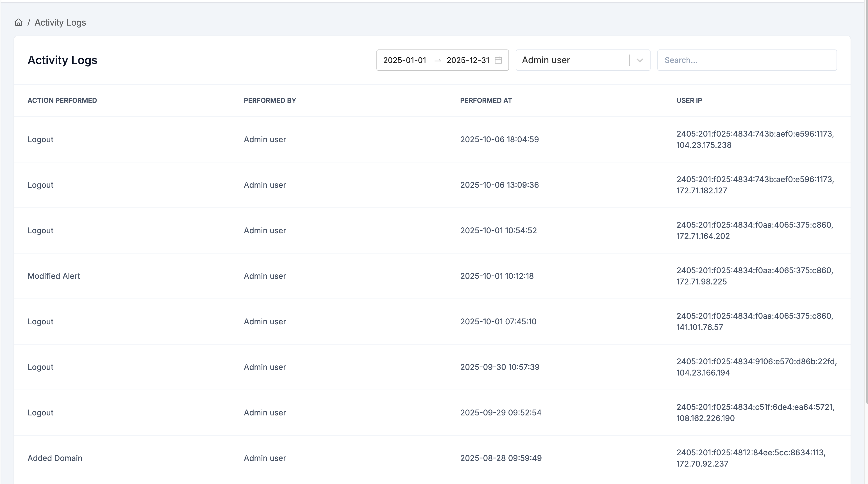868x484 pixels.
Task: Click the PERFORMED BY column header
Action: (x=270, y=100)
